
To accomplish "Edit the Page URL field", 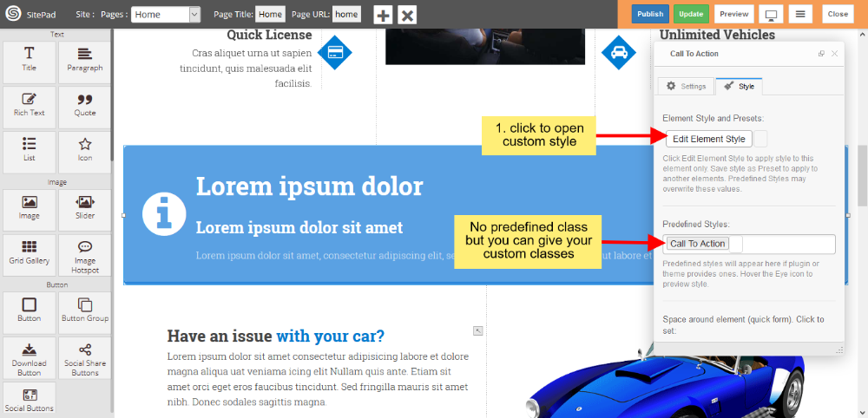I will click(346, 15).
